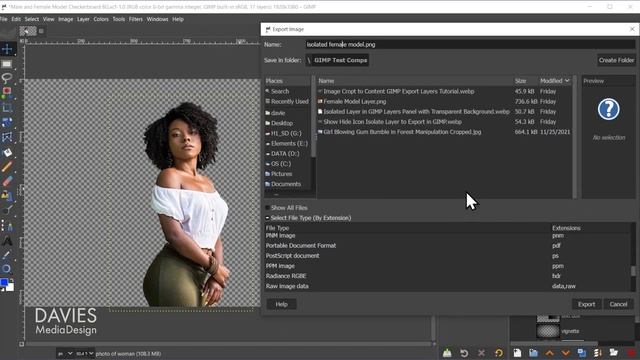Click the delete tool preset X icon
The width and height of the screenshot is (640, 360).
[481, 353]
